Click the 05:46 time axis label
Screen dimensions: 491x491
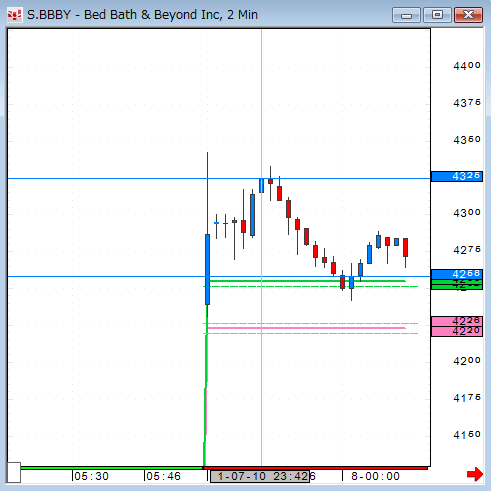coord(163,476)
